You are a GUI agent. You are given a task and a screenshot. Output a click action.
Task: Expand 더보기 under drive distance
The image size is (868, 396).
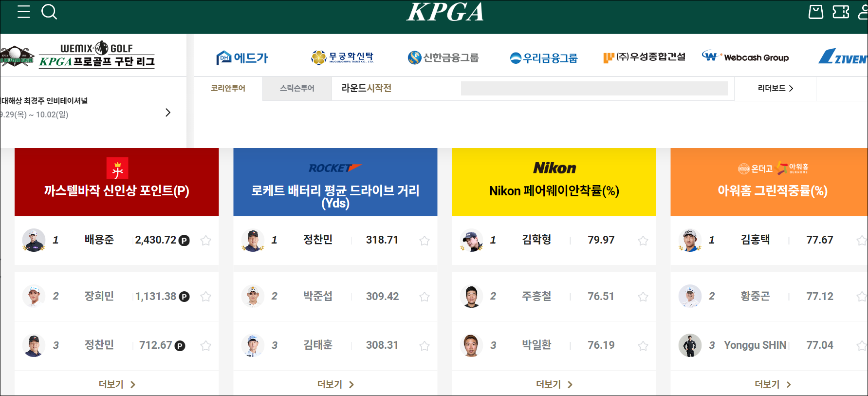(x=335, y=384)
